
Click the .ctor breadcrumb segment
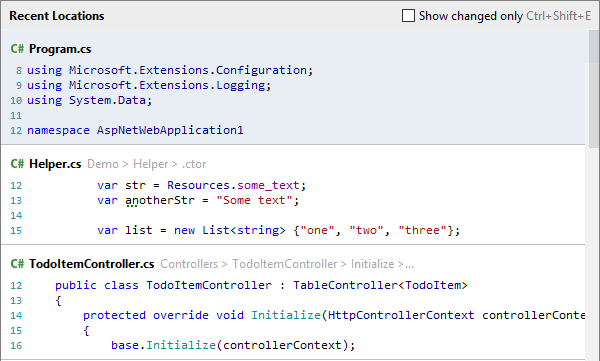tap(194, 164)
